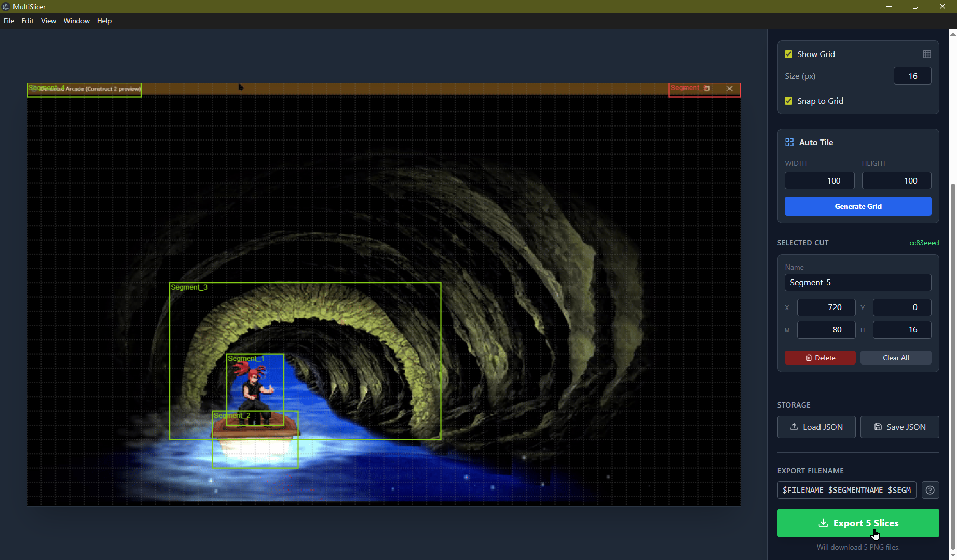Click the 'Will download 5 PNG files.' text
Image resolution: width=957 pixels, height=560 pixels.
[x=858, y=547]
